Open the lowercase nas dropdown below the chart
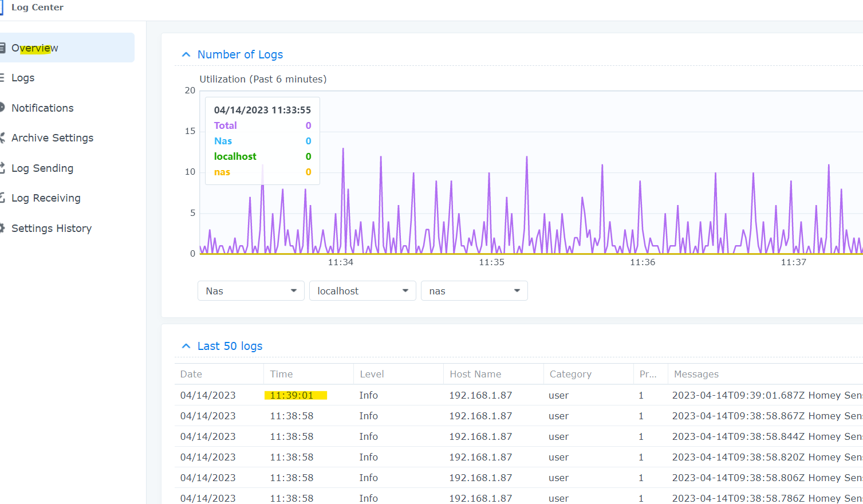863x504 pixels. coord(474,290)
